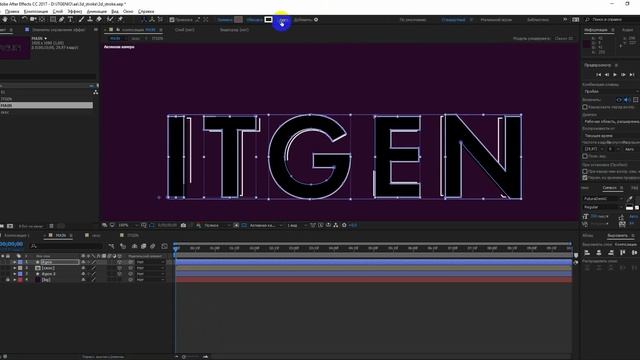Expand the bg layer properties
The width and height of the screenshot is (640, 360).
click(x=15, y=280)
